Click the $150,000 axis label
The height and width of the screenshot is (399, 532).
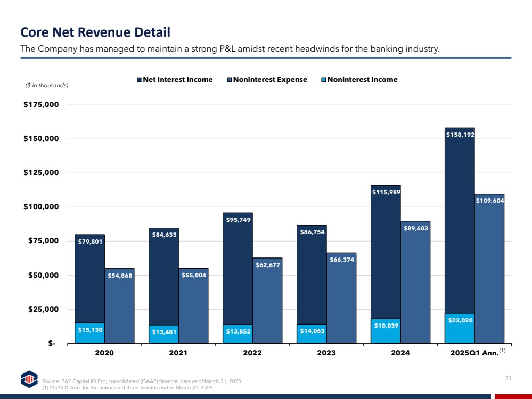pyautogui.click(x=41, y=139)
